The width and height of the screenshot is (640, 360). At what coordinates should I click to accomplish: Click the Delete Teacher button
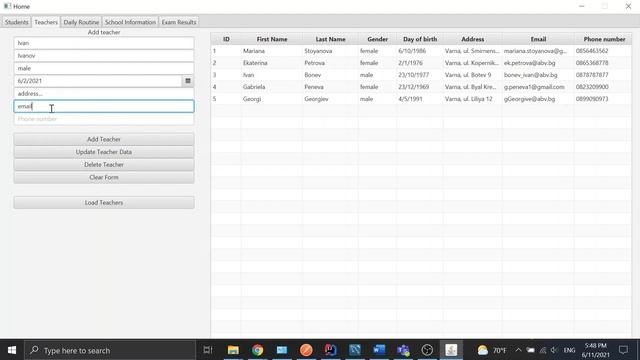(104, 164)
